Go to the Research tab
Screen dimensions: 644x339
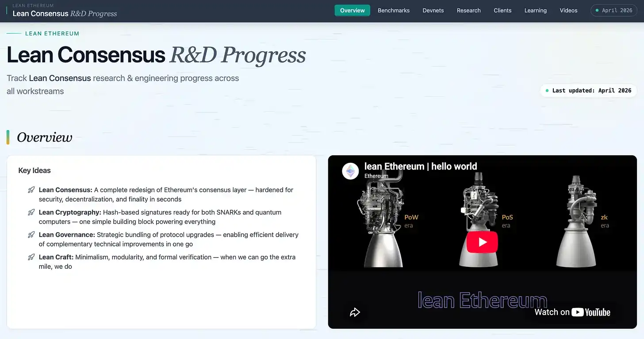pos(469,11)
